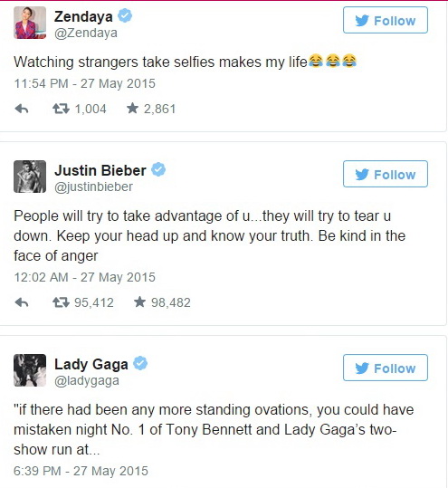
Task: Follow Lady Gaga on Twitter
Action: click(386, 368)
